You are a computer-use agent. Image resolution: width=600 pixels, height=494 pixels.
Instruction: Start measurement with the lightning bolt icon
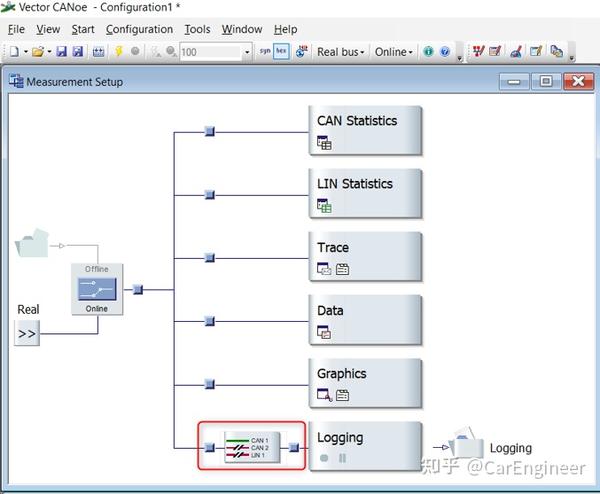click(119, 51)
